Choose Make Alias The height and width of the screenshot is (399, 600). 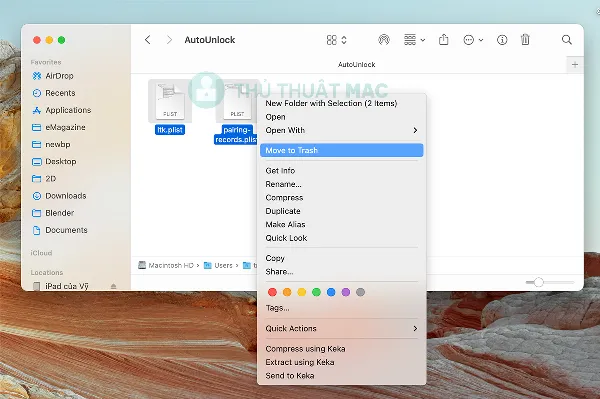tap(285, 225)
